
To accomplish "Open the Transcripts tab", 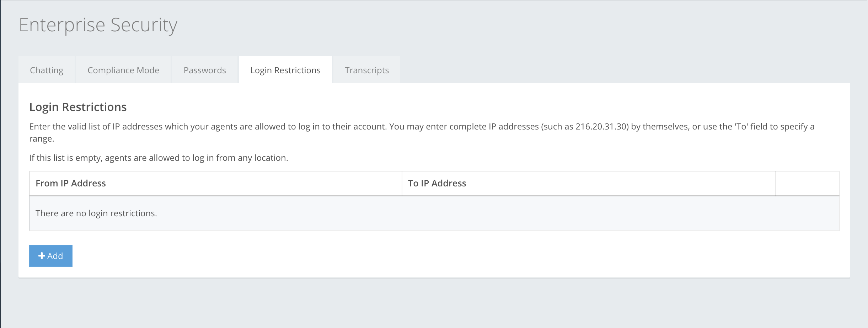I will tap(366, 70).
